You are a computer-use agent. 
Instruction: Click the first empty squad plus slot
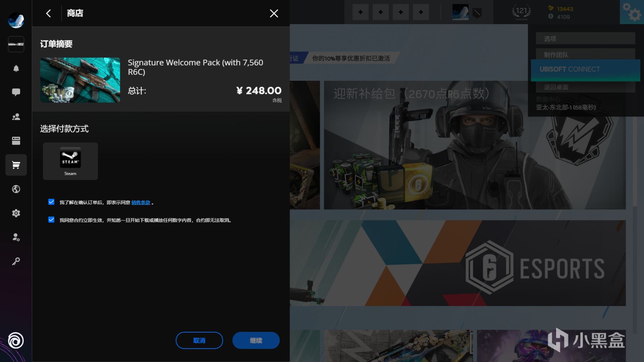pyautogui.click(x=360, y=12)
